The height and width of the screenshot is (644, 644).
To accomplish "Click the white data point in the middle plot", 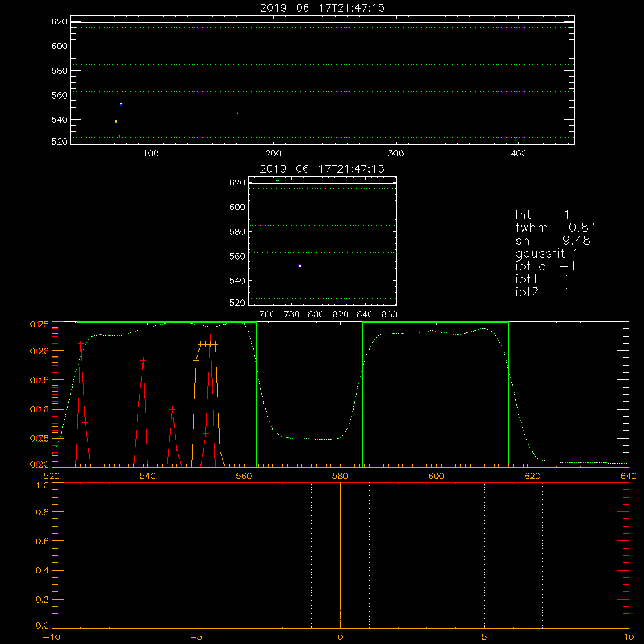I will click(300, 266).
